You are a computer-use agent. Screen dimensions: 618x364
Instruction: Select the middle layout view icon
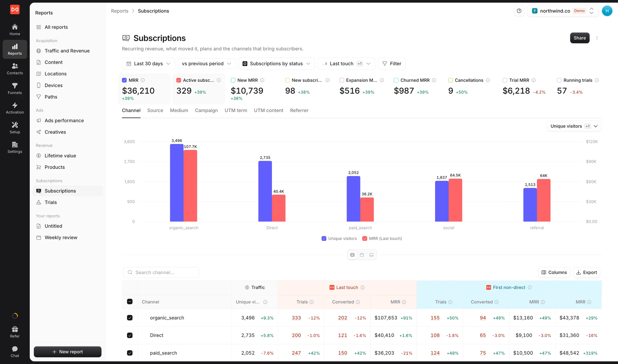(x=362, y=255)
